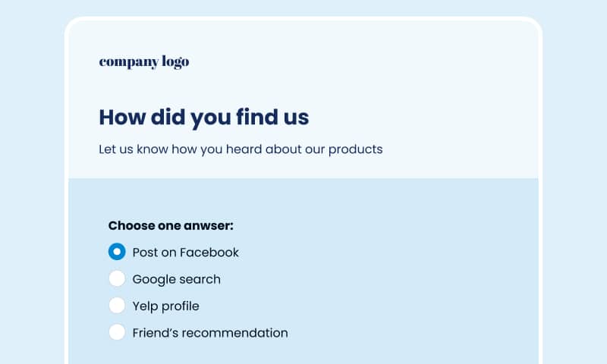Image resolution: width=607 pixels, height=364 pixels.
Task: Select the Friend's recommendation radio button
Action: 117,332
